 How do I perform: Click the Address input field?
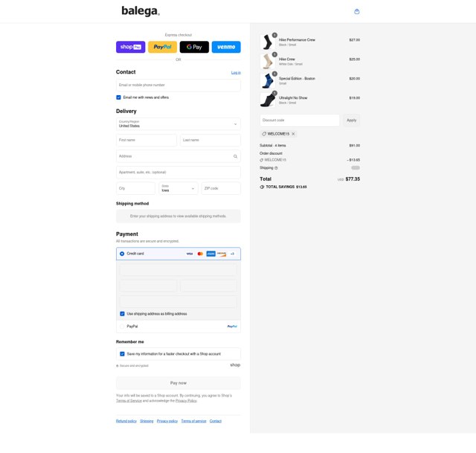pyautogui.click(x=178, y=156)
